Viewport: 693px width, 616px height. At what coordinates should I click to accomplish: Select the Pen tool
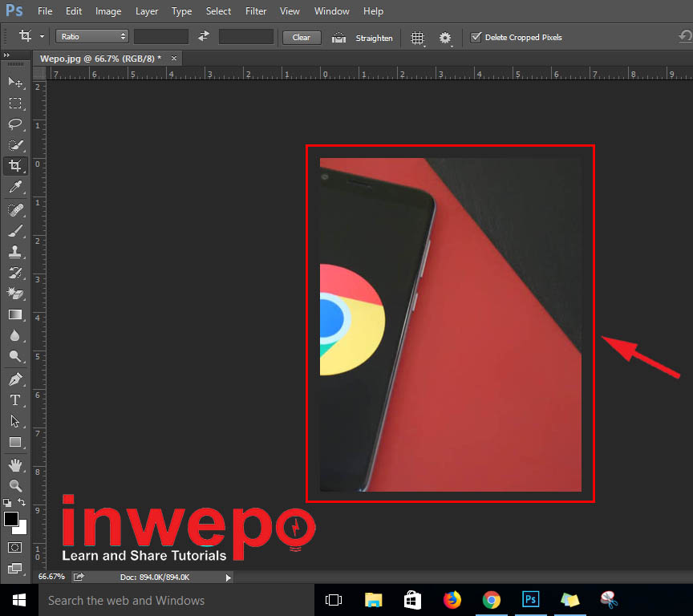click(15, 379)
